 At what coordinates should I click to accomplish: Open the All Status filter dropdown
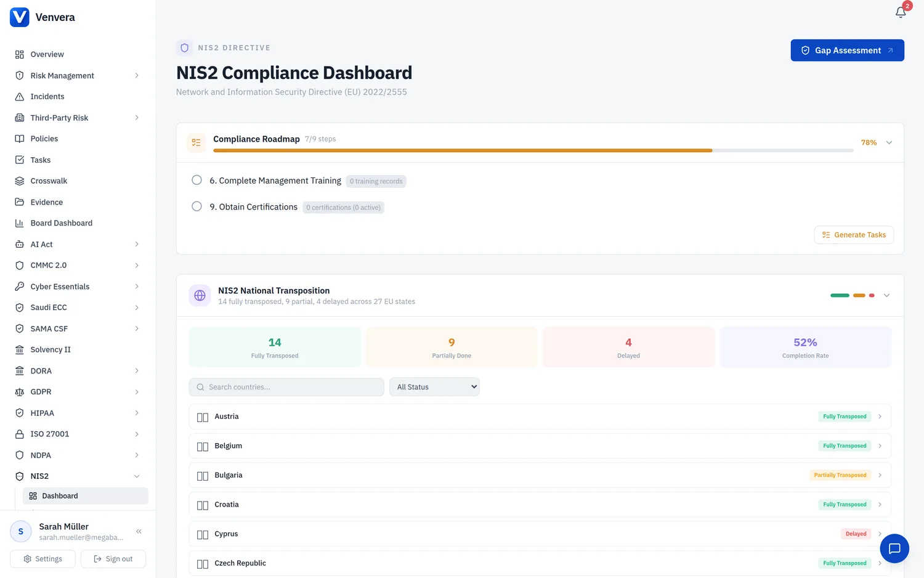tap(434, 387)
